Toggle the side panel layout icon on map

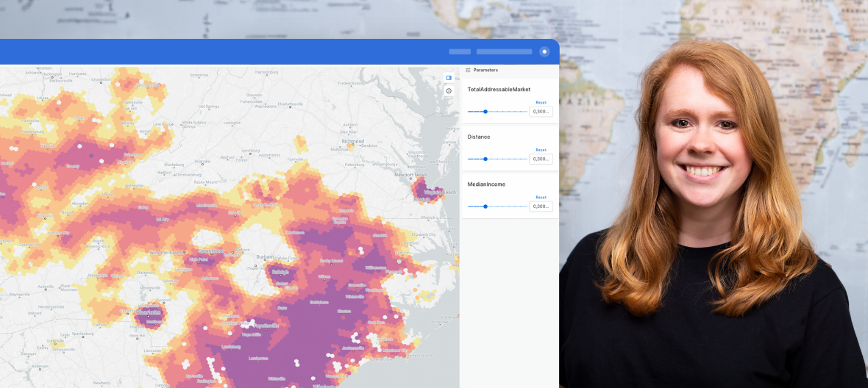[x=449, y=77]
